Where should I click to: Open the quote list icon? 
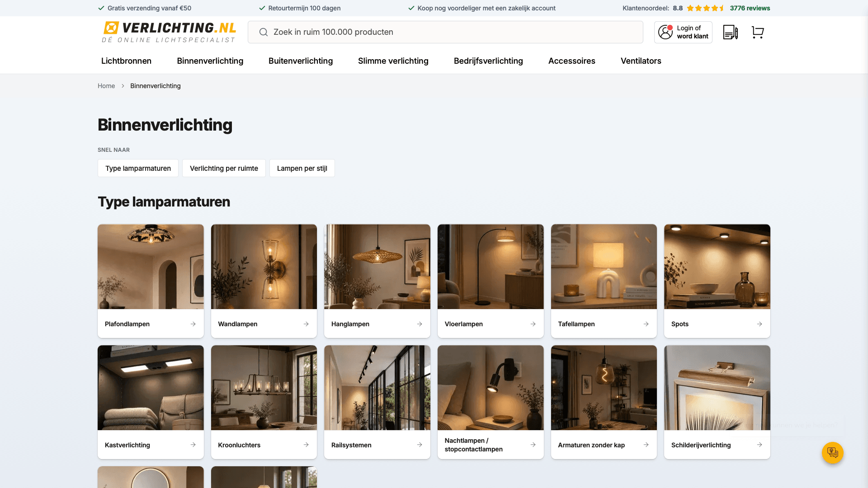coord(731,32)
